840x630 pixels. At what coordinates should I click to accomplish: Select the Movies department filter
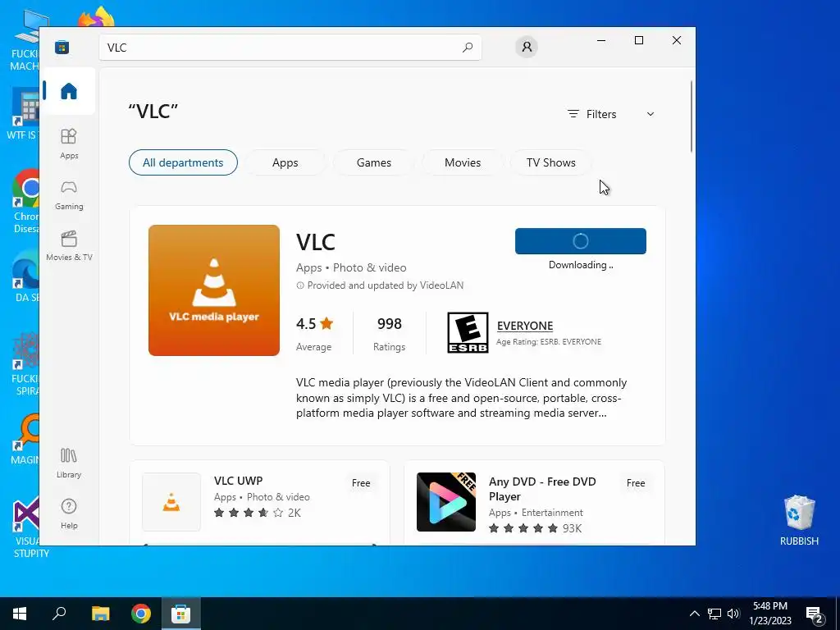click(x=463, y=162)
